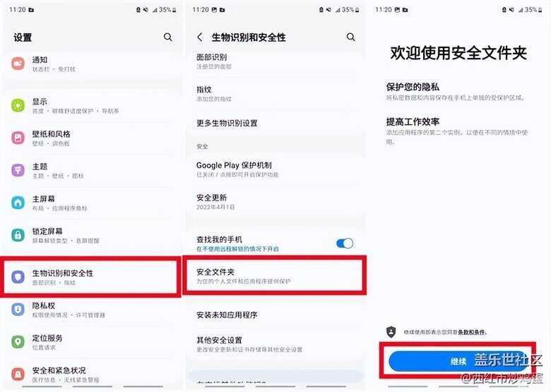The width and height of the screenshot is (551, 392).
Task: Tap the search icon in 设置 header
Action: click(168, 37)
